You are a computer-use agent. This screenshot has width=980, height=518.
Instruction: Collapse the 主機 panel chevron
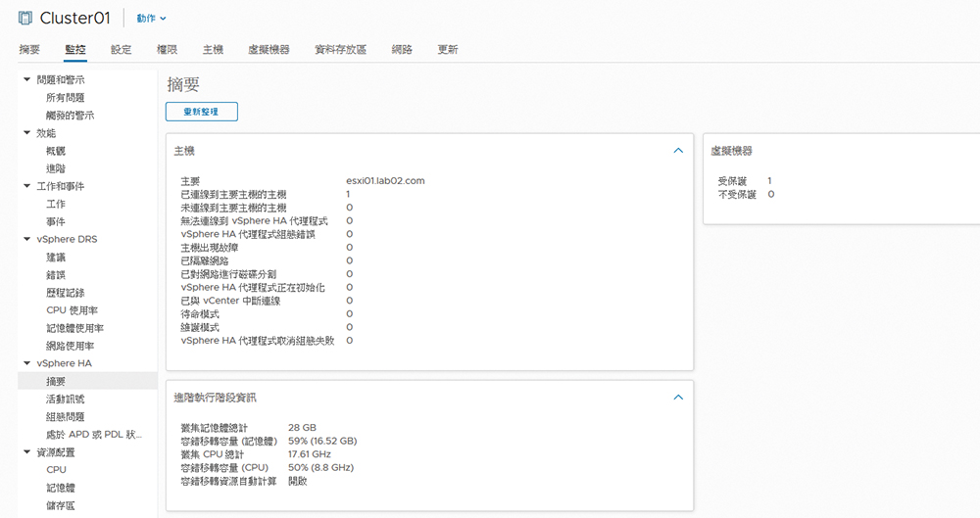(x=678, y=151)
